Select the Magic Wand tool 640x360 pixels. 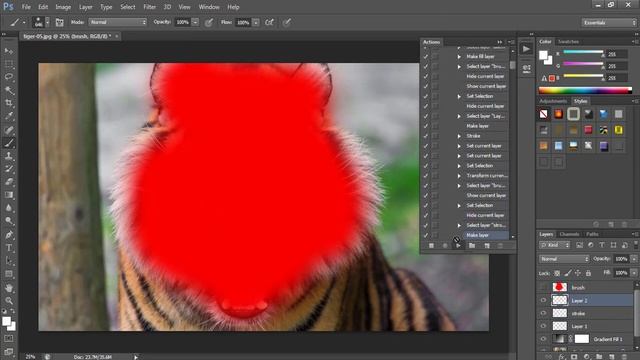9,90
